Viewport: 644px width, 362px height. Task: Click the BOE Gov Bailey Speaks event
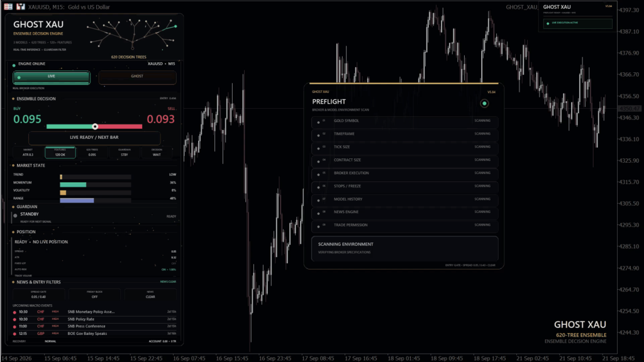point(95,334)
